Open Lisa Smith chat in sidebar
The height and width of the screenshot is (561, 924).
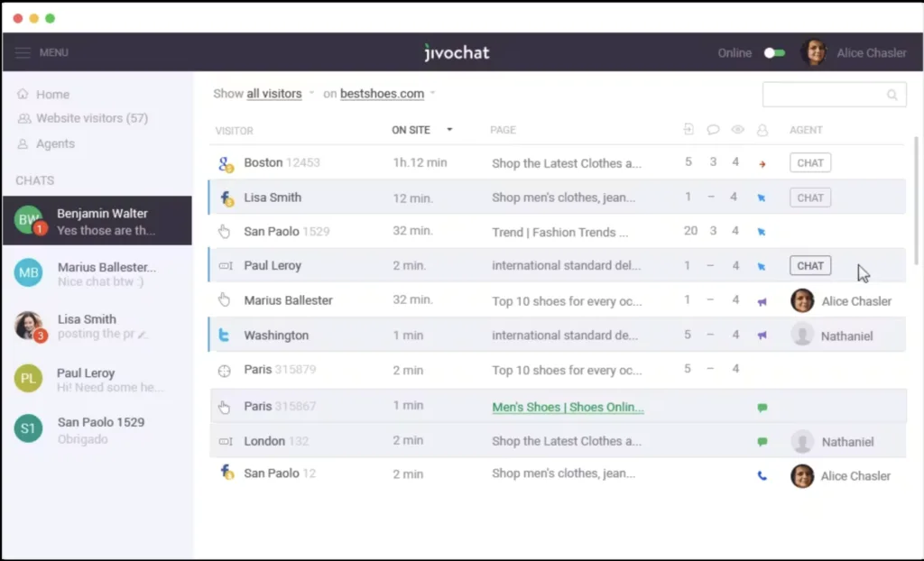click(x=97, y=326)
